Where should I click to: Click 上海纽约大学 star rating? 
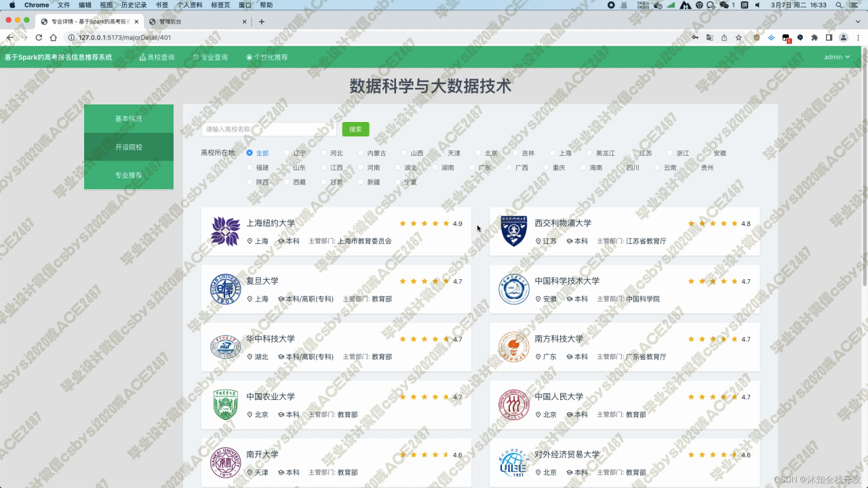point(425,223)
